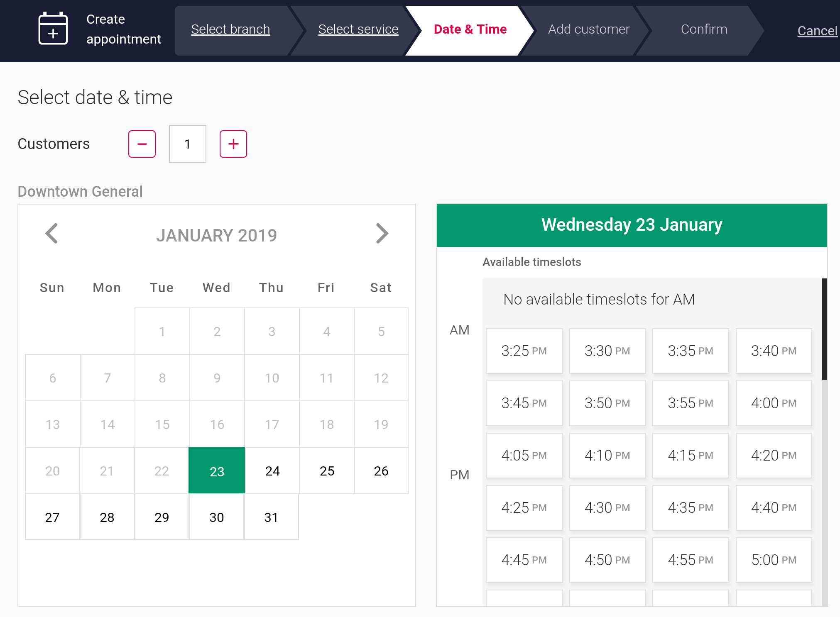
Task: Select January 30 in calendar
Action: click(217, 517)
